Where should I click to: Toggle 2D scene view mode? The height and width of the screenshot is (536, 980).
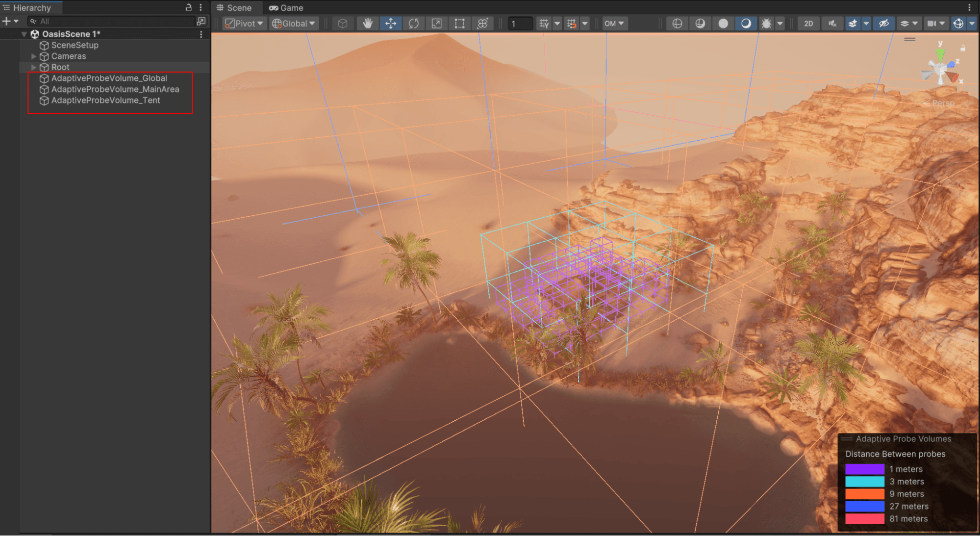808,24
